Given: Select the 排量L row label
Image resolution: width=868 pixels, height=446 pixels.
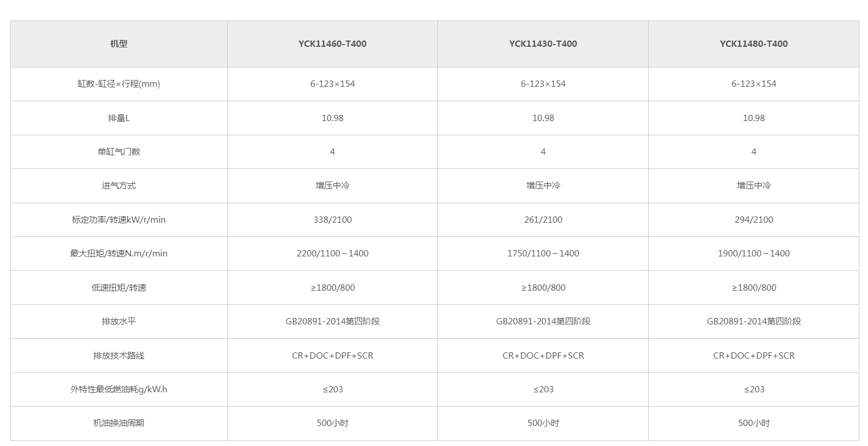Looking at the screenshot, I should [119, 118].
